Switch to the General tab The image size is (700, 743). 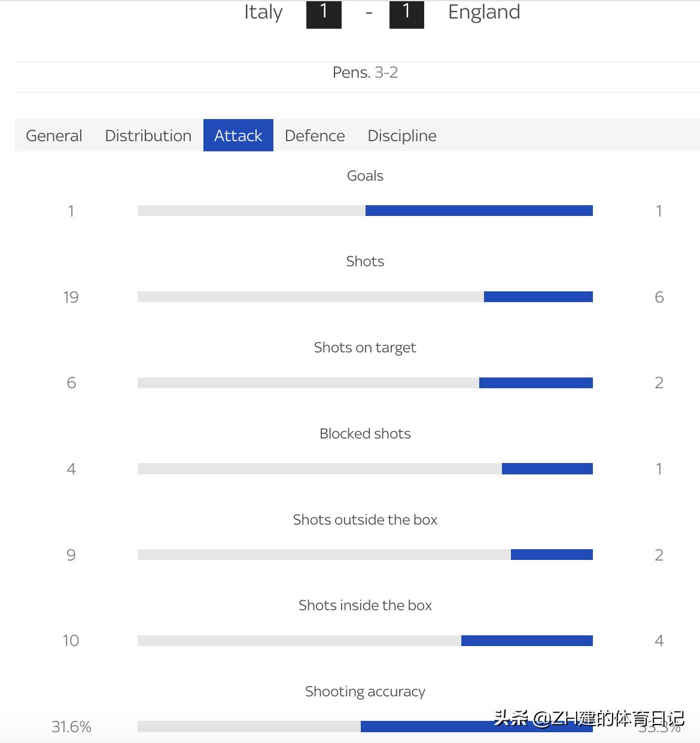[54, 136]
